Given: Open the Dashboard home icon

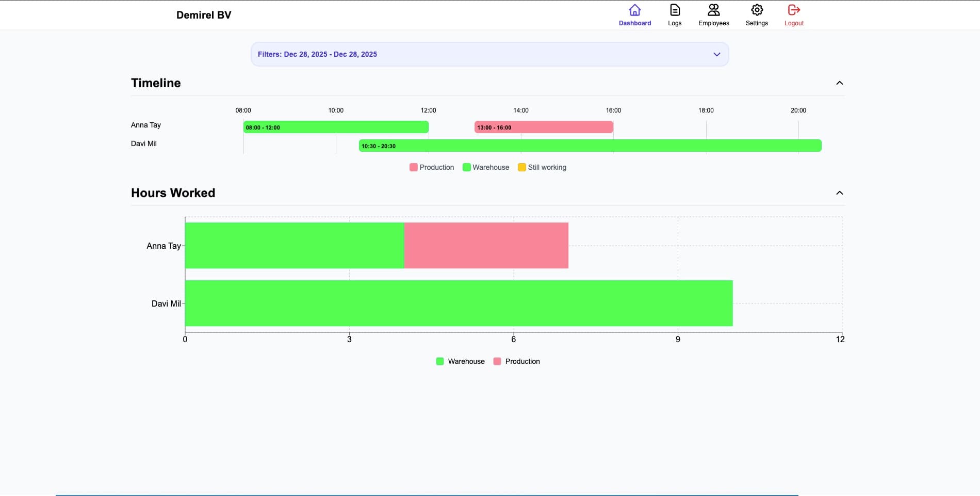Looking at the screenshot, I should point(634,10).
